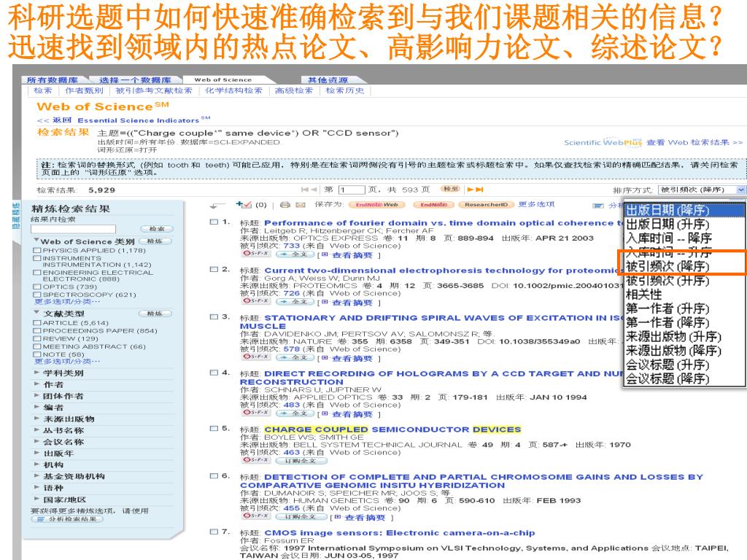Open the 排序方式 sort dropdown

pyautogui.click(x=702, y=190)
